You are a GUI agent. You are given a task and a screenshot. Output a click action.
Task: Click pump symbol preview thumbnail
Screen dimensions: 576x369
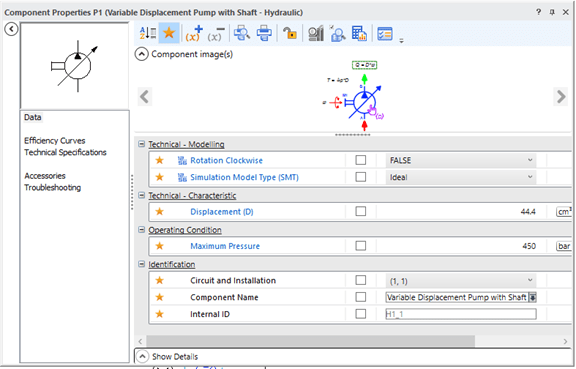pos(75,66)
